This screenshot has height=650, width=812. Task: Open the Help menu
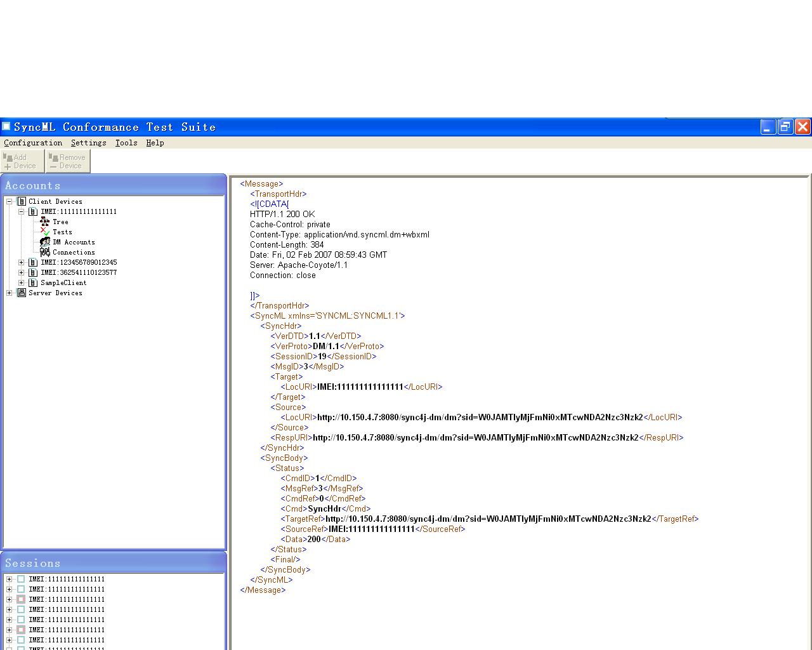pyautogui.click(x=155, y=143)
